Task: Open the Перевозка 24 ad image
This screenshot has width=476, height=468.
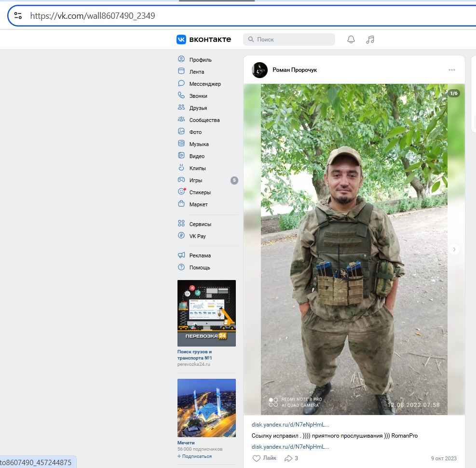Action: tap(206, 313)
